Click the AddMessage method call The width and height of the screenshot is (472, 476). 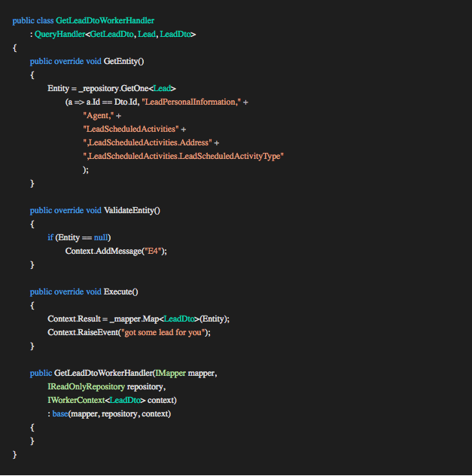(x=115, y=251)
